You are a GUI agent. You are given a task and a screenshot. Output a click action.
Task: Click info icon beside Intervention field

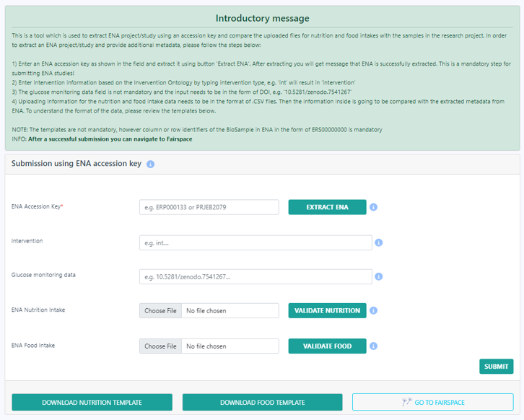(379, 242)
